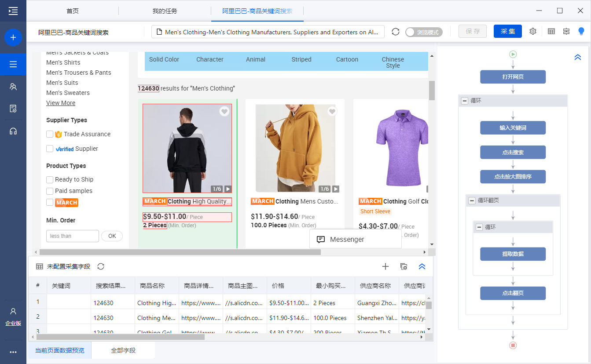
Task: Open the document-check sidebar icon
Action: click(x=13, y=109)
